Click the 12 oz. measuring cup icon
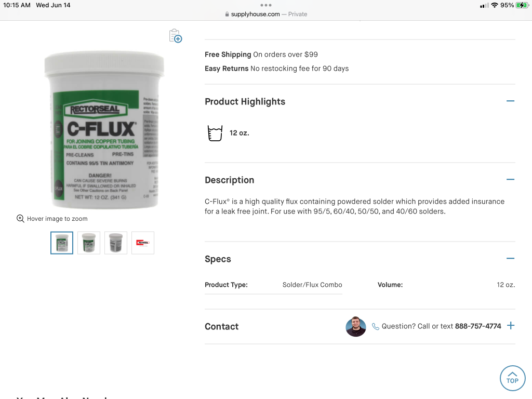Viewport: 532px width, 399px height. (215, 133)
